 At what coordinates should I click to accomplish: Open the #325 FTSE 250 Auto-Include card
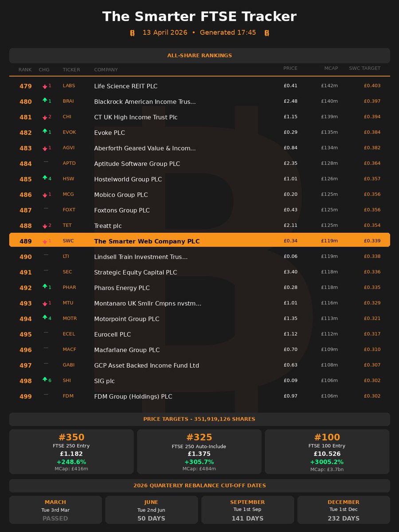199,451
